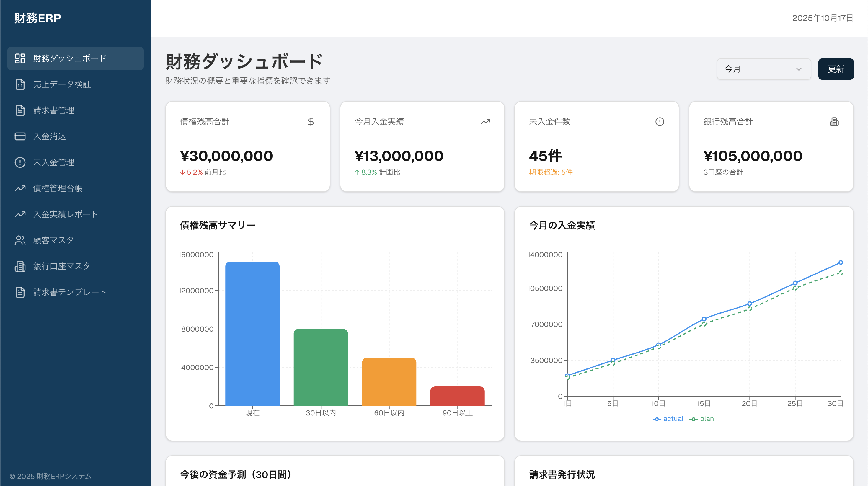Click the 債権管理台帳 trend icon in sidebar

pyautogui.click(x=20, y=188)
